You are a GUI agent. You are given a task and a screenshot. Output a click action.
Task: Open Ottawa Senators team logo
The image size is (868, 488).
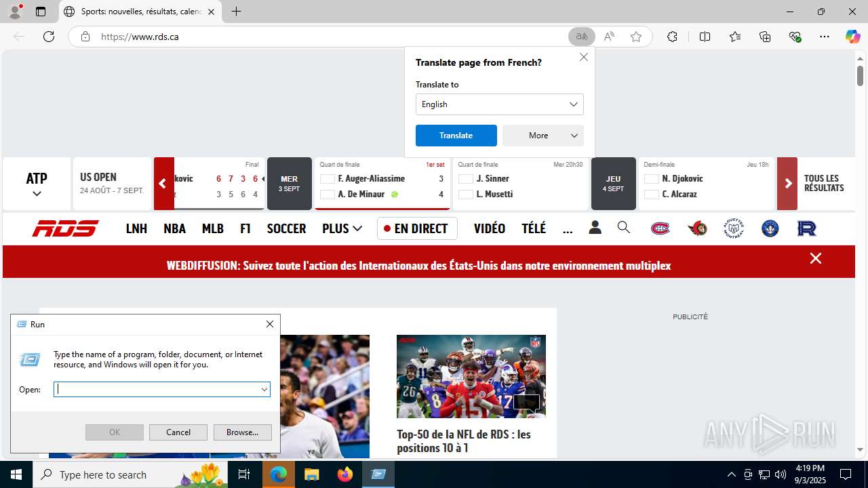[696, 228]
